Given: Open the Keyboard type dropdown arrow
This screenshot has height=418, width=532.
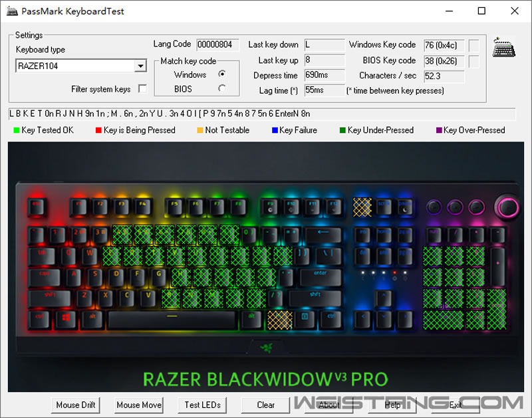Looking at the screenshot, I should click(140, 66).
